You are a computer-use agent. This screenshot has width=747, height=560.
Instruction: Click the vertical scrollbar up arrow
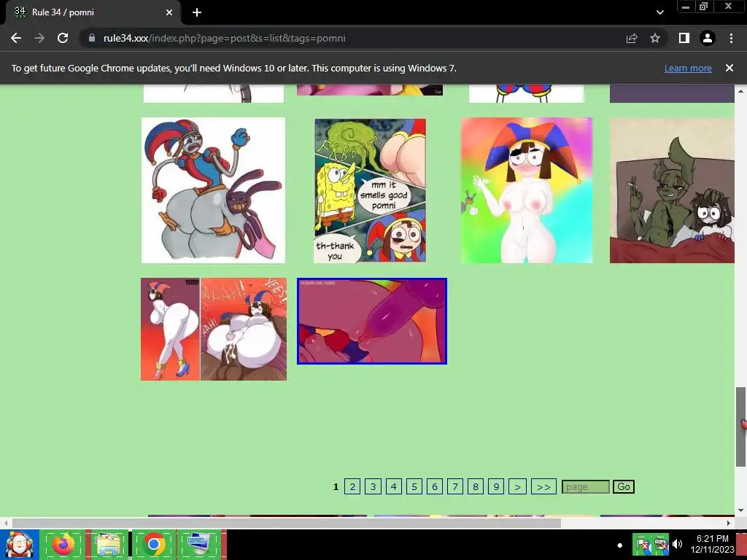(x=740, y=90)
